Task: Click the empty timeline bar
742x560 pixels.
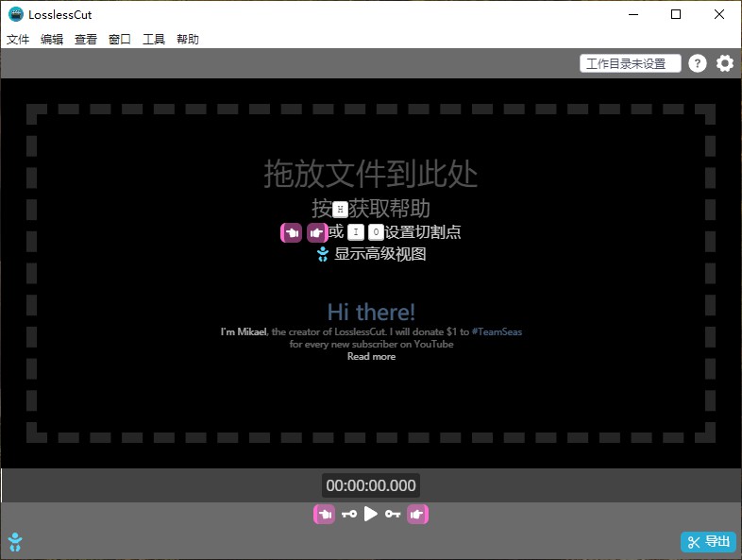Action: 371,485
